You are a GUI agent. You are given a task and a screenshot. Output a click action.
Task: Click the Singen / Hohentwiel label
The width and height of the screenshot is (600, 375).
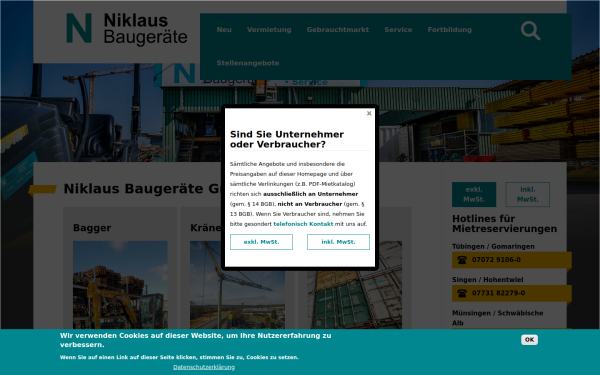coord(488,280)
